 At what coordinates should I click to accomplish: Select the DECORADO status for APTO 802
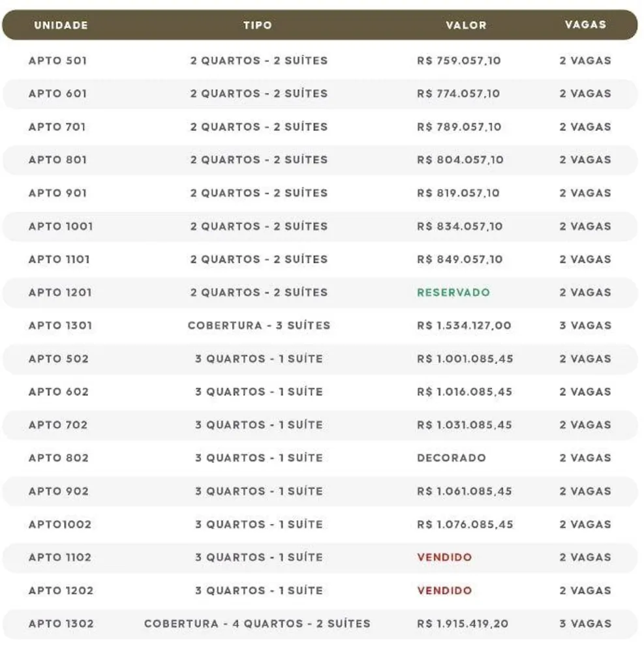(452, 458)
